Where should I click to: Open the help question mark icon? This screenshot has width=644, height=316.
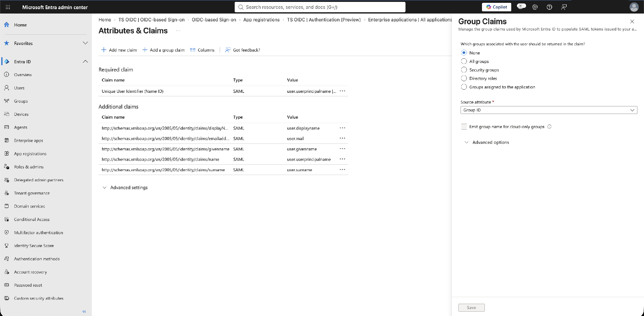tap(549, 7)
